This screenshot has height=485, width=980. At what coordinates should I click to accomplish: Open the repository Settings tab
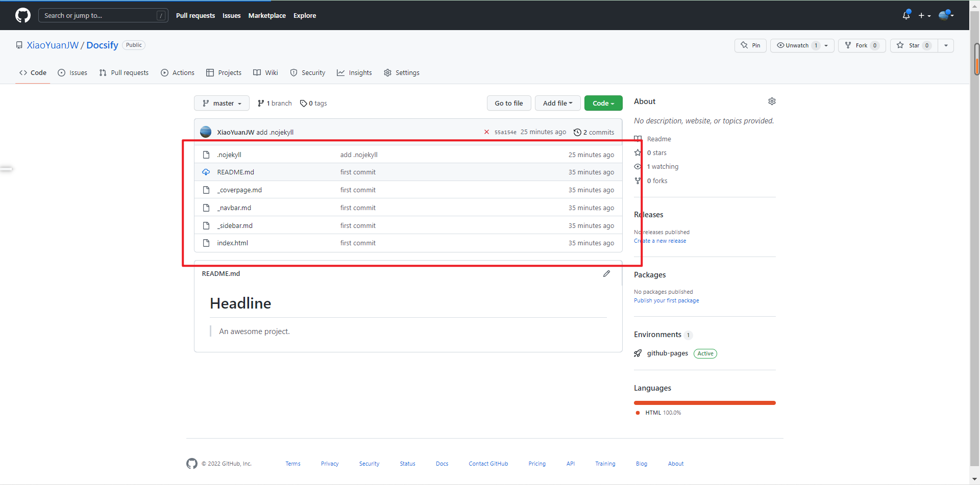pyautogui.click(x=402, y=73)
